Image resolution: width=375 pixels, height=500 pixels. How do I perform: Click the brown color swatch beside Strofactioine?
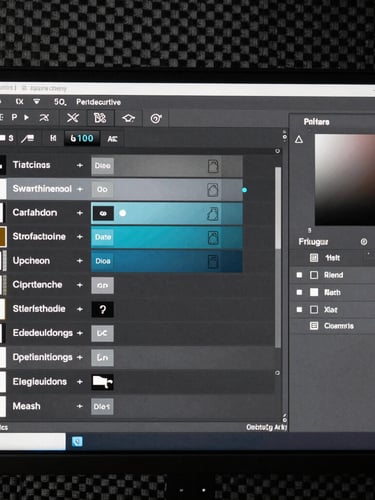pyautogui.click(x=3, y=237)
